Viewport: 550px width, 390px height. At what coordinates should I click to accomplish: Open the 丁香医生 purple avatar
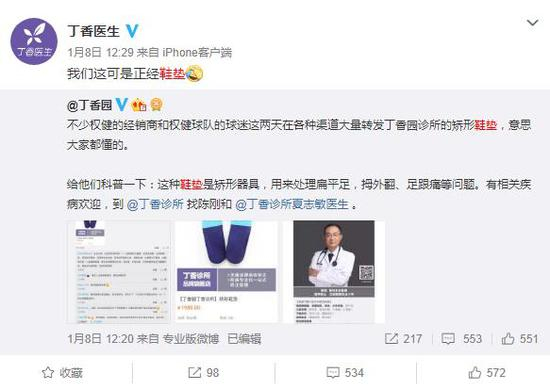[x=34, y=41]
